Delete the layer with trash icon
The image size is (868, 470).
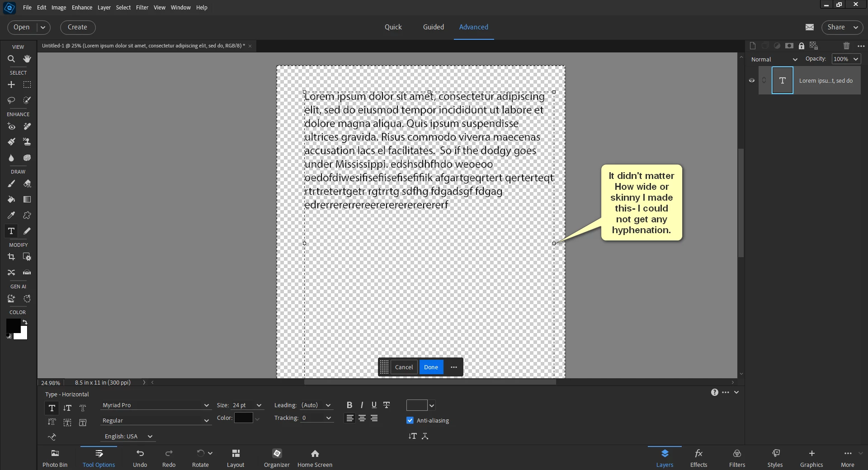click(846, 46)
